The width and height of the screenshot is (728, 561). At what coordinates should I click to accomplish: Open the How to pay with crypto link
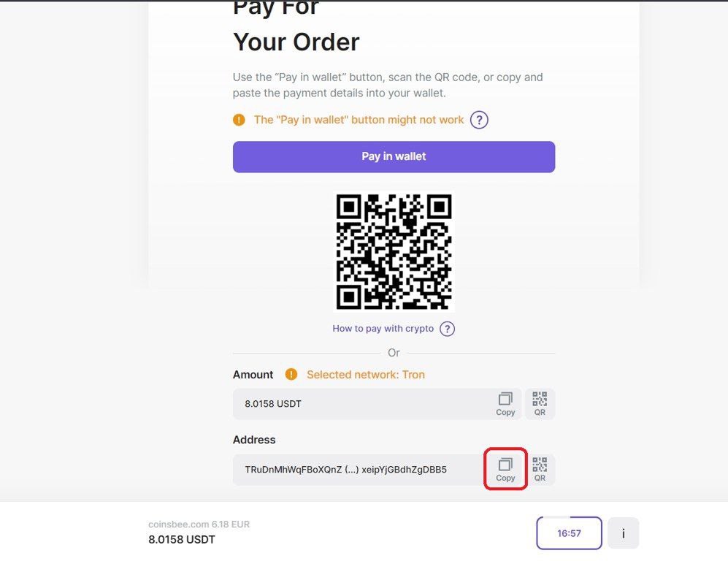click(383, 329)
